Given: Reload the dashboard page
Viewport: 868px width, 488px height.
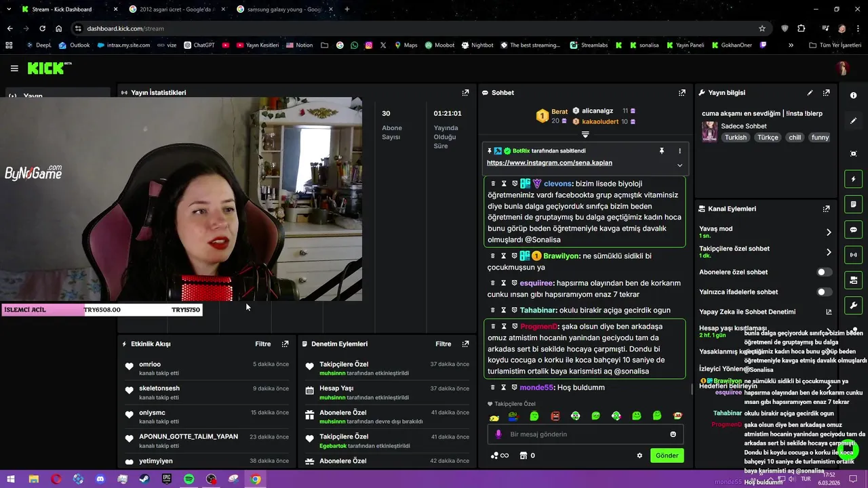Looking at the screenshot, I should (x=42, y=28).
